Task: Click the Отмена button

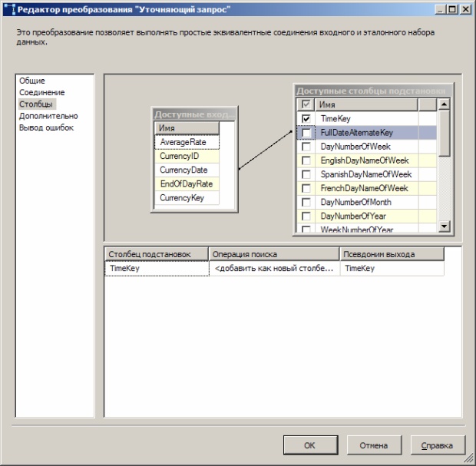Action: pyautogui.click(x=374, y=445)
